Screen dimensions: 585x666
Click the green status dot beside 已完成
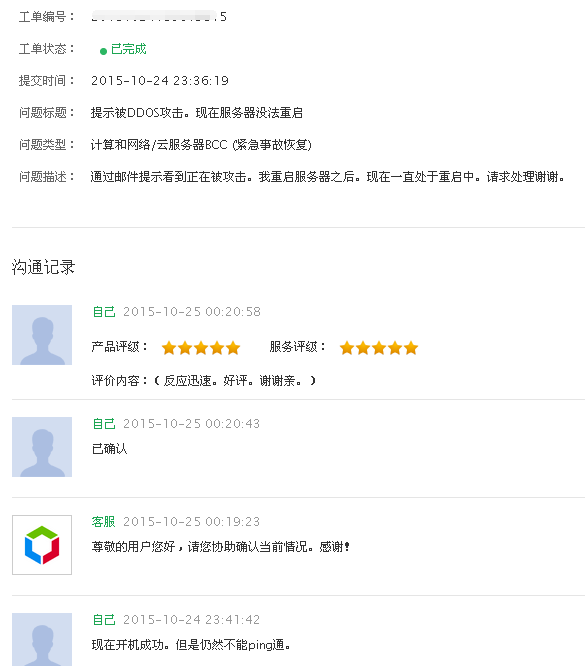coord(103,51)
